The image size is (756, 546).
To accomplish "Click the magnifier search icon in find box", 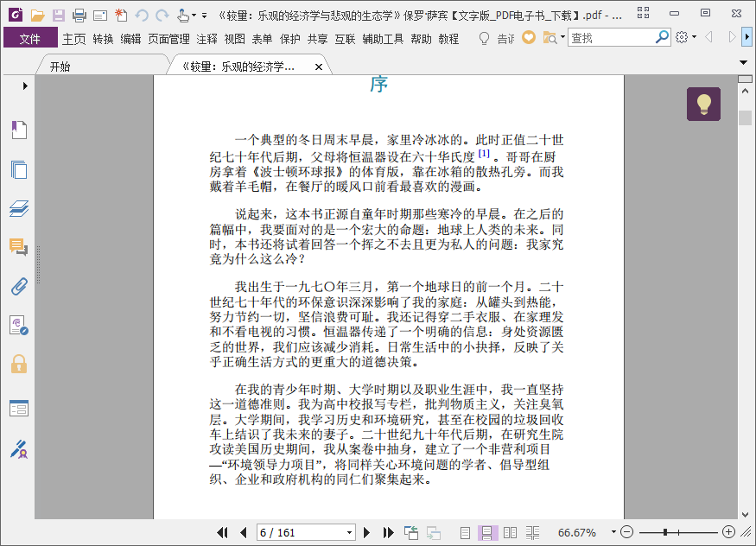I will click(662, 36).
